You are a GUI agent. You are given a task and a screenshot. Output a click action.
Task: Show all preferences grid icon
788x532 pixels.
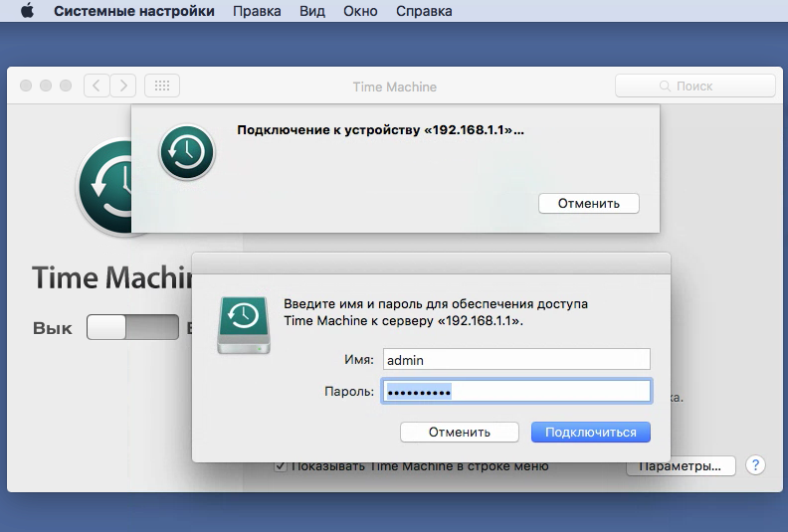click(162, 86)
